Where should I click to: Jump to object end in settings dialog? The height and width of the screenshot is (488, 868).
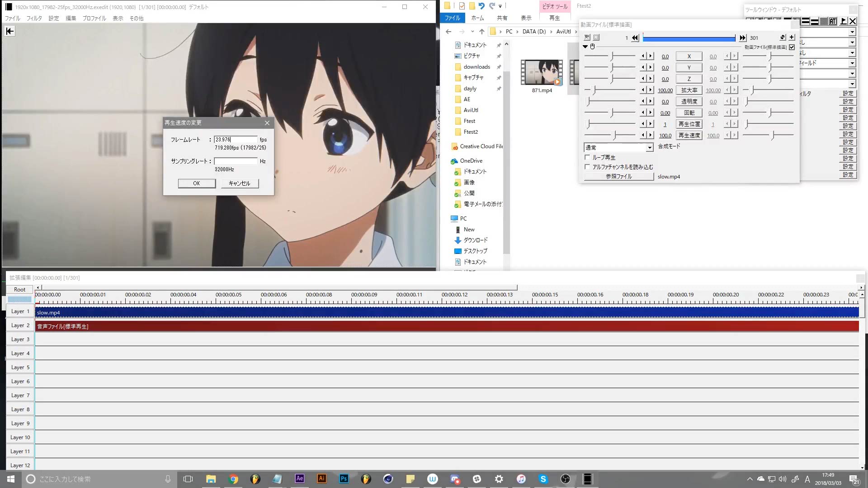coord(743,38)
